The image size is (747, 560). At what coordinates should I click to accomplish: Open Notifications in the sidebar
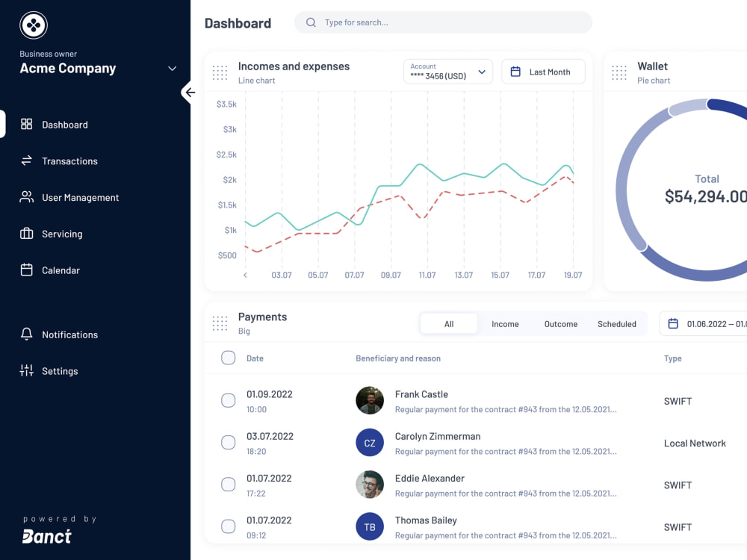[69, 335]
